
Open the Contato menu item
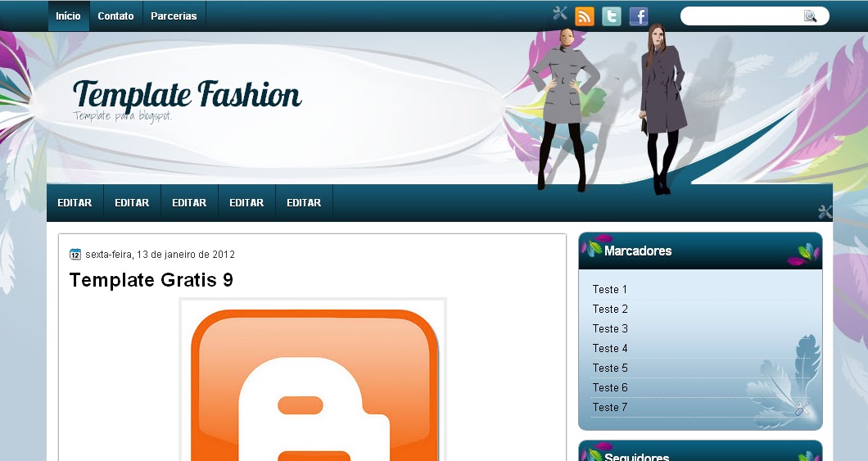click(x=115, y=16)
